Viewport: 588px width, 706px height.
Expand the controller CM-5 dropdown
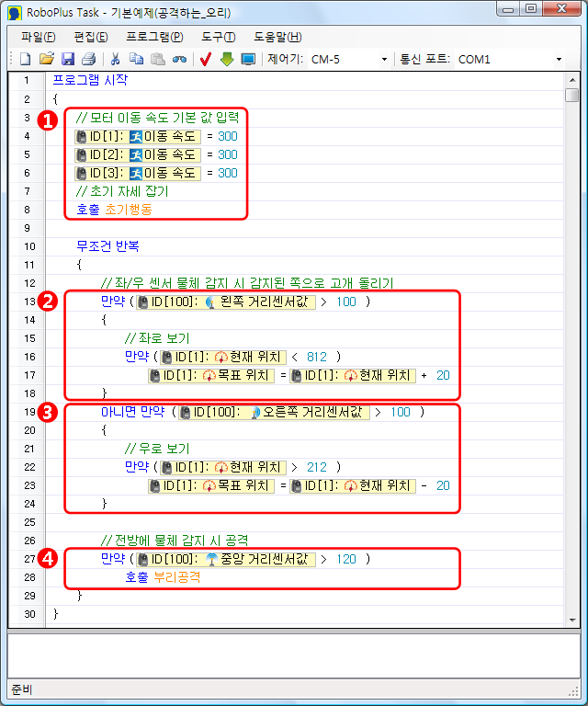(384, 60)
